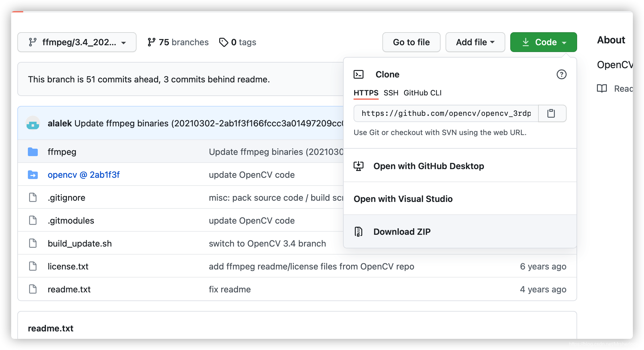Expand the Add file dropdown
644x350 pixels.
[x=475, y=42]
